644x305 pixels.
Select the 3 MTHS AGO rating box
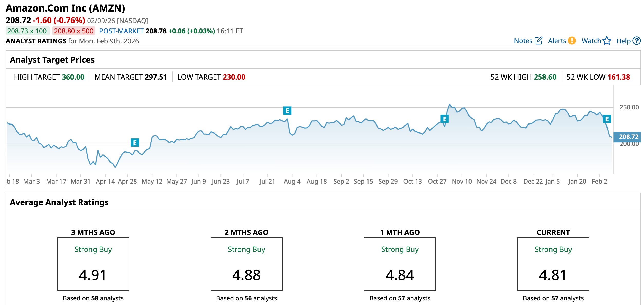tap(93, 264)
